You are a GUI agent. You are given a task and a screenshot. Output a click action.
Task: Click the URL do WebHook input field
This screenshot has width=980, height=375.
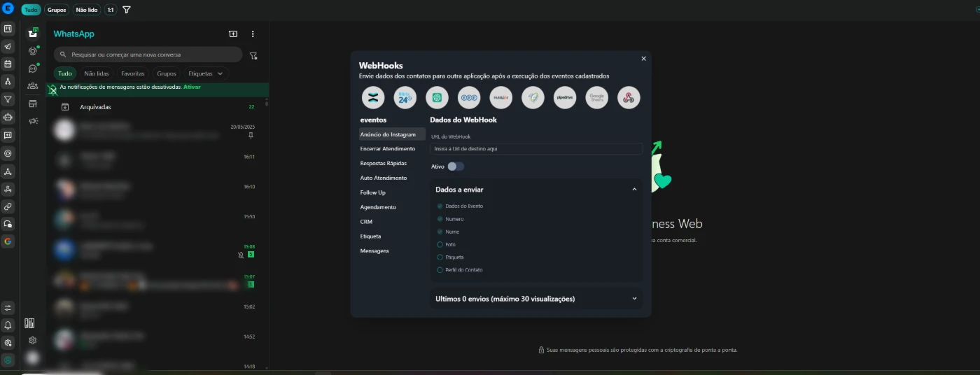(x=535, y=149)
